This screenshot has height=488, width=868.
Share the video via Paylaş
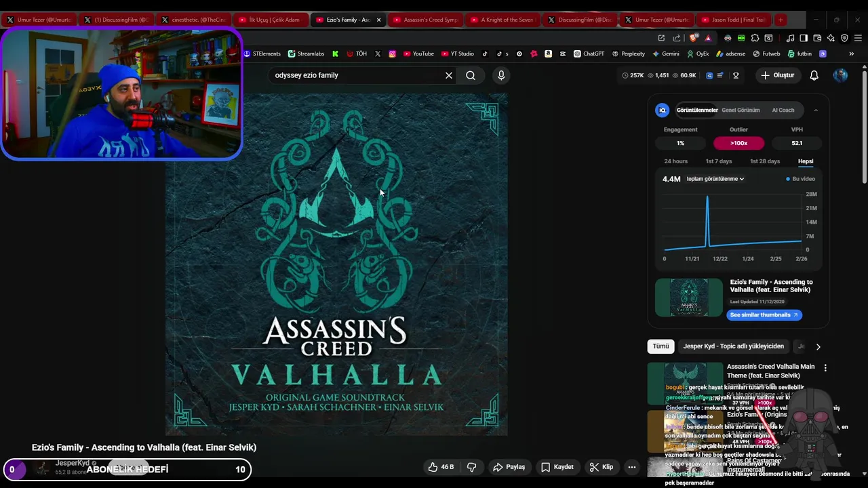tap(509, 467)
